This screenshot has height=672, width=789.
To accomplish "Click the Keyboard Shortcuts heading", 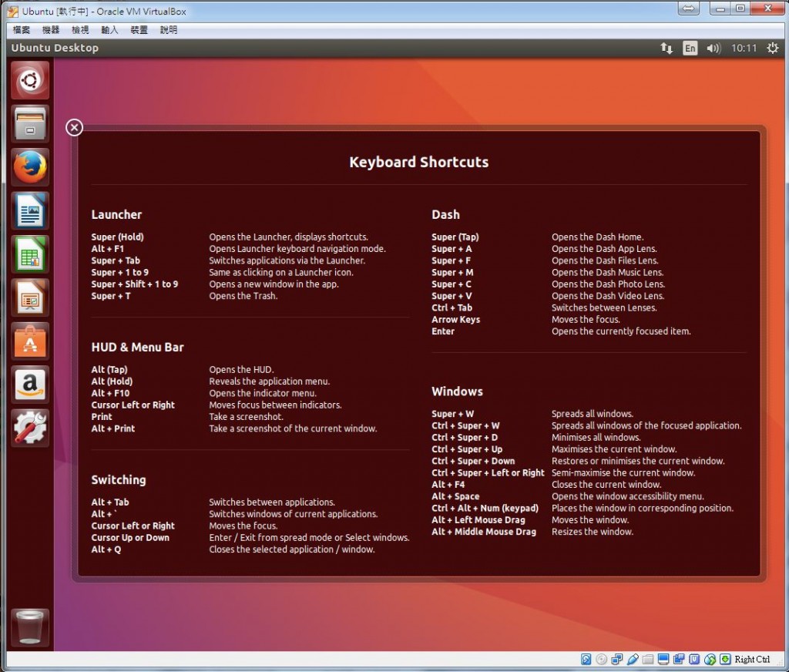I will pyautogui.click(x=418, y=162).
